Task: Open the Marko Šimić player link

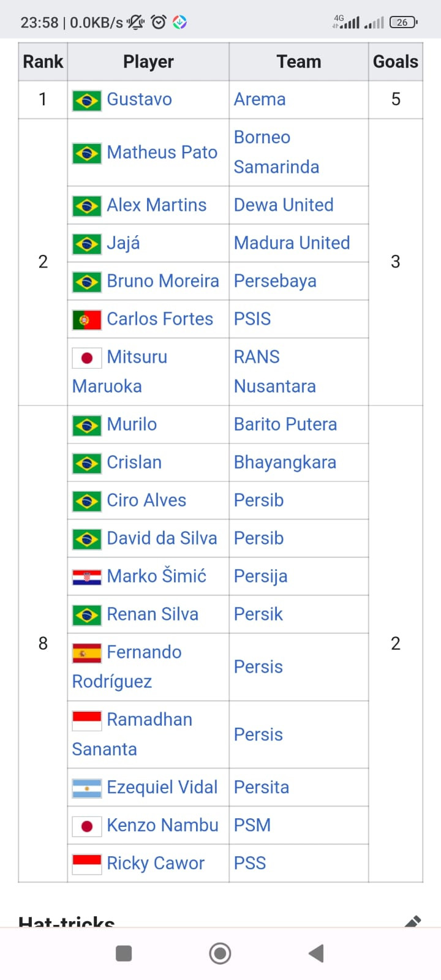Action: pos(156,576)
